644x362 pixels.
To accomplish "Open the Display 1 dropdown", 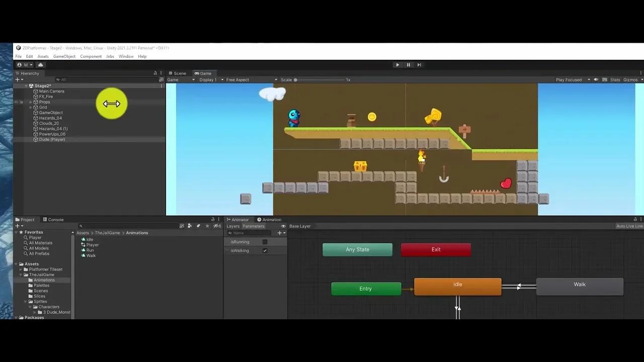I will tap(208, 79).
